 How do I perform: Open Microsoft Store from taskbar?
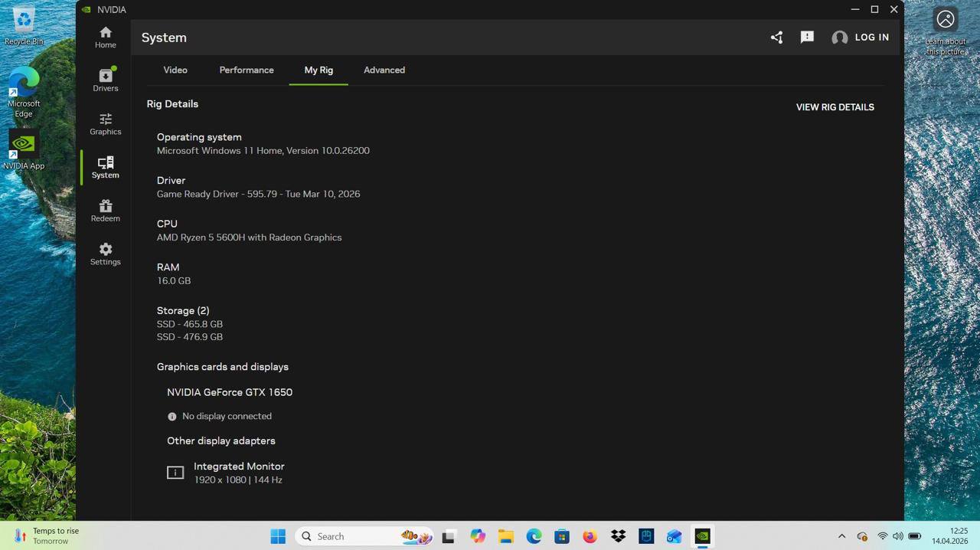[562, 536]
